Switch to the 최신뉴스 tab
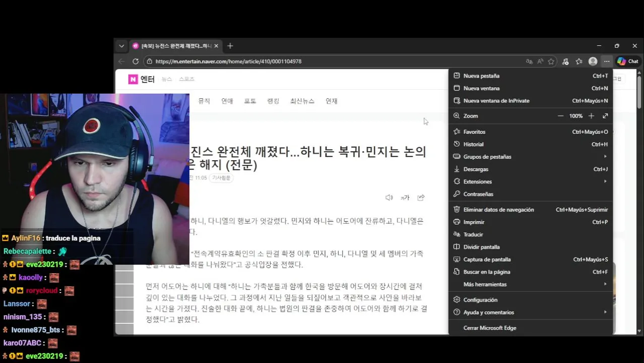 tap(302, 101)
